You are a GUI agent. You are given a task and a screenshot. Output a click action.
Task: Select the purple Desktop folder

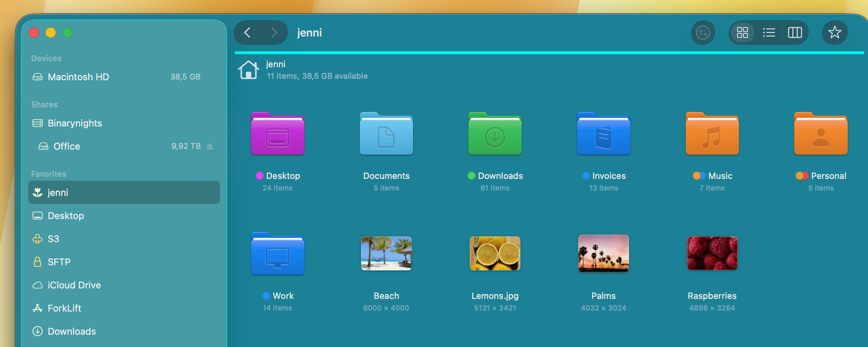click(278, 134)
